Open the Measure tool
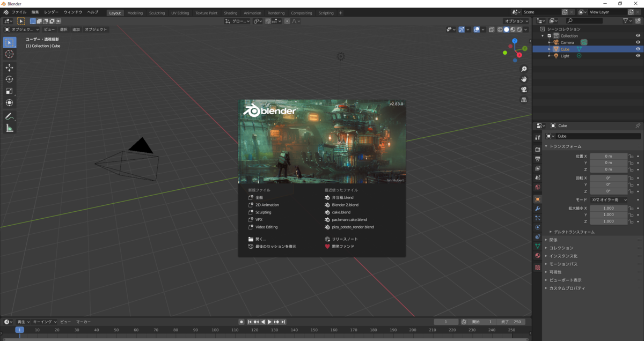Screen dimensions: 644x341 tap(9, 128)
